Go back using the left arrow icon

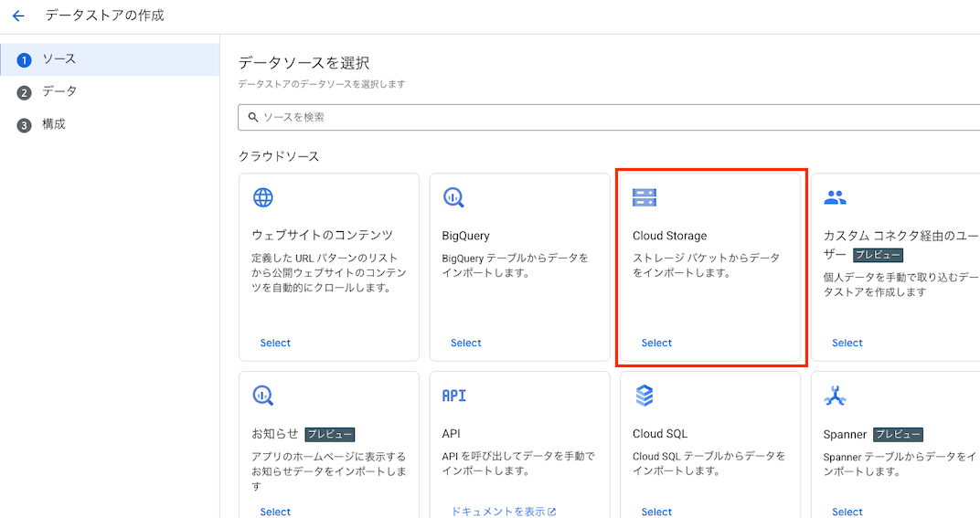(19, 16)
